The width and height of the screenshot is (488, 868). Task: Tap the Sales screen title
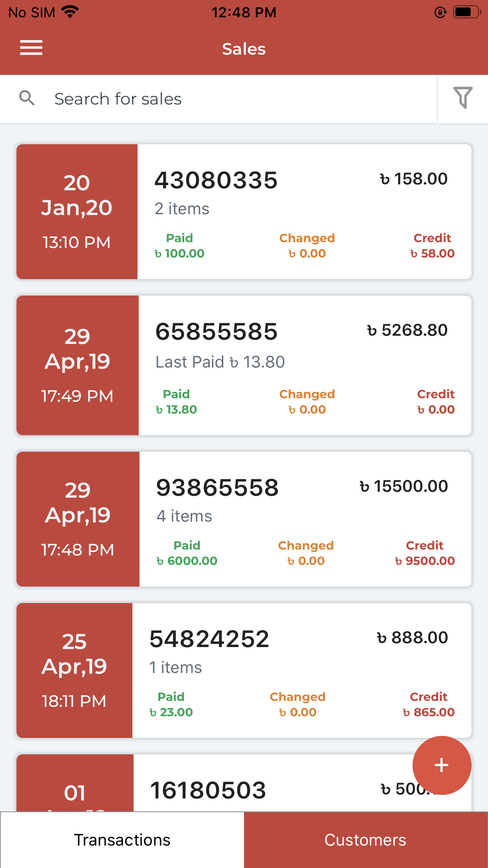coord(244,49)
